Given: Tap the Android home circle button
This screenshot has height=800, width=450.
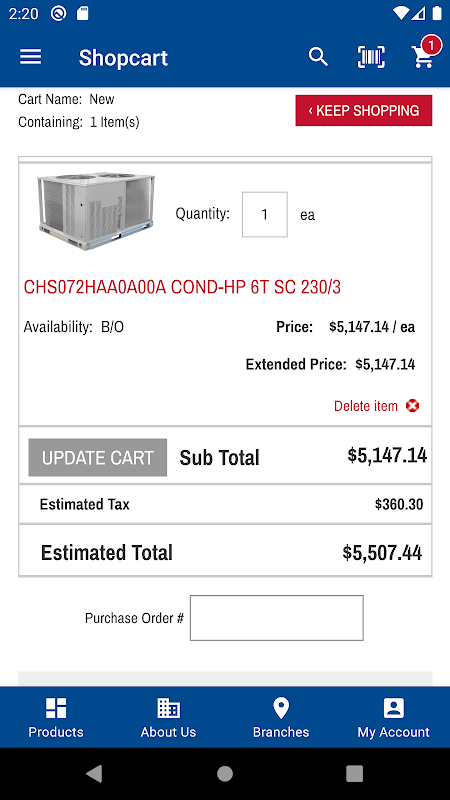Looking at the screenshot, I should point(225,774).
